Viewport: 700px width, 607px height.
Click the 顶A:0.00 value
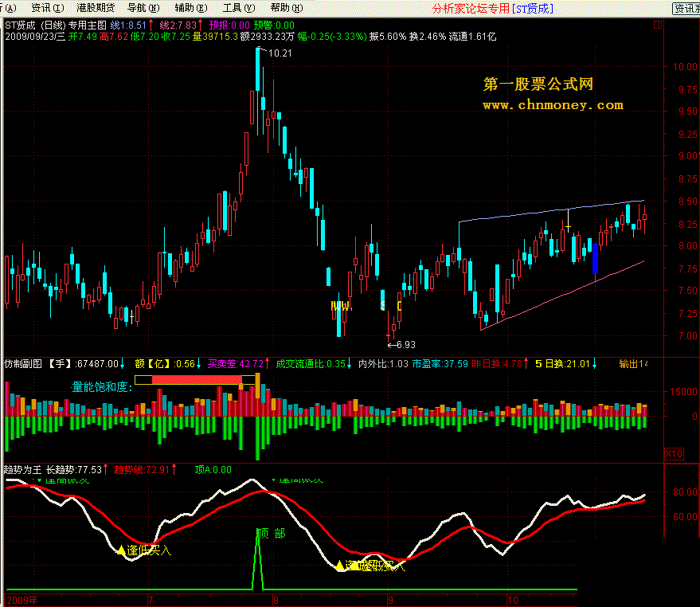pyautogui.click(x=213, y=470)
